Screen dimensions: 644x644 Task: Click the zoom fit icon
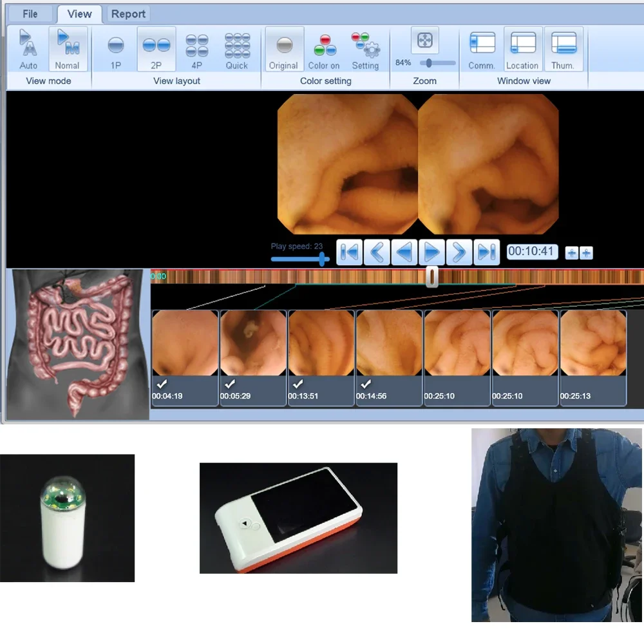click(x=424, y=41)
